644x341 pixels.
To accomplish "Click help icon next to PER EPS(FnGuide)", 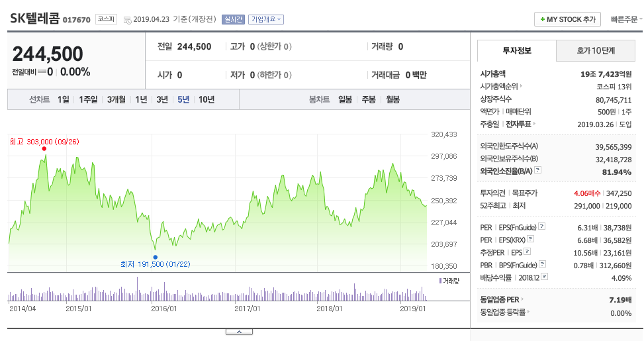I will click(541, 226).
